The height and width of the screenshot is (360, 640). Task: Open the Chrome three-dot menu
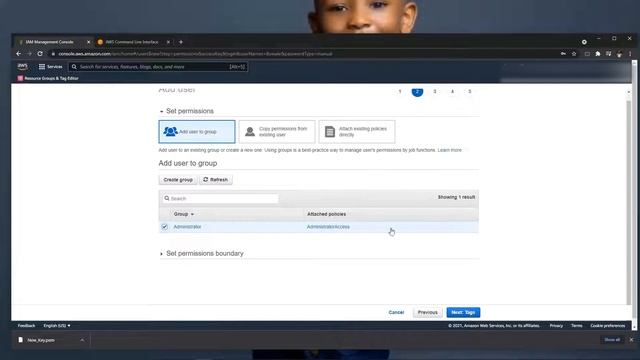point(630,53)
